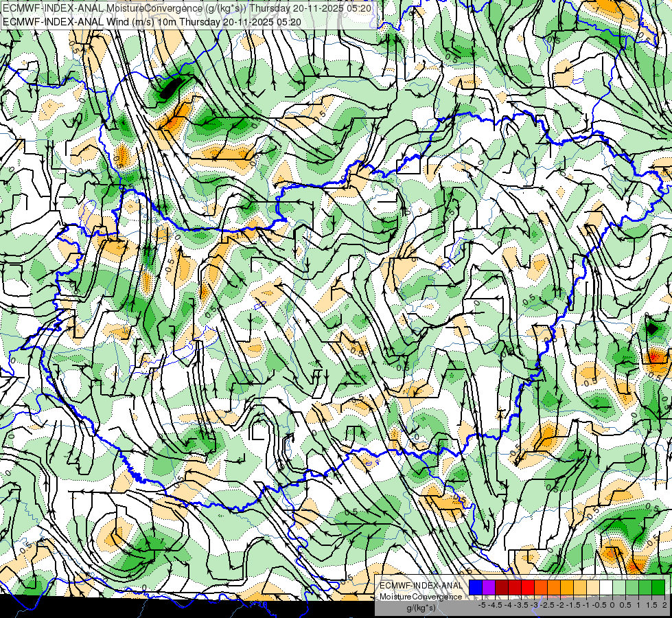Image resolution: width=672 pixels, height=618 pixels.
Task: Pick the light green swatch between 0.5 and 1
Action: [632, 587]
